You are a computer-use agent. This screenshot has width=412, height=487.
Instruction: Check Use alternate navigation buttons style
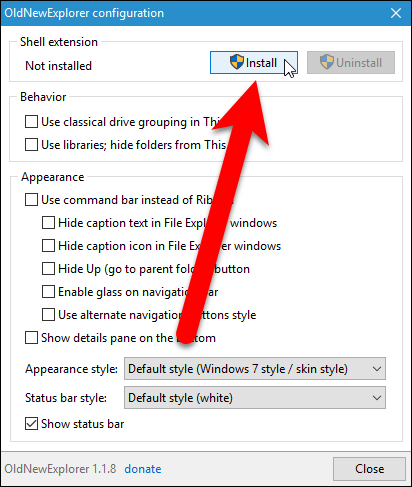tap(48, 315)
